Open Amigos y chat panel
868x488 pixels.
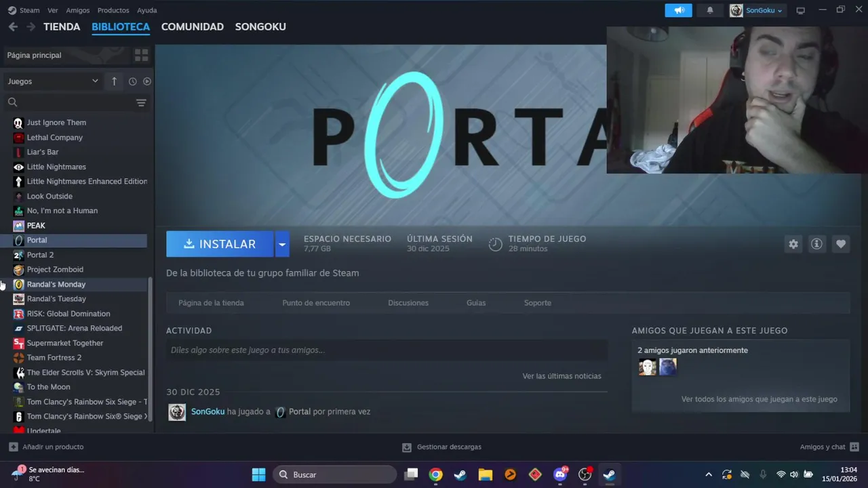(829, 447)
